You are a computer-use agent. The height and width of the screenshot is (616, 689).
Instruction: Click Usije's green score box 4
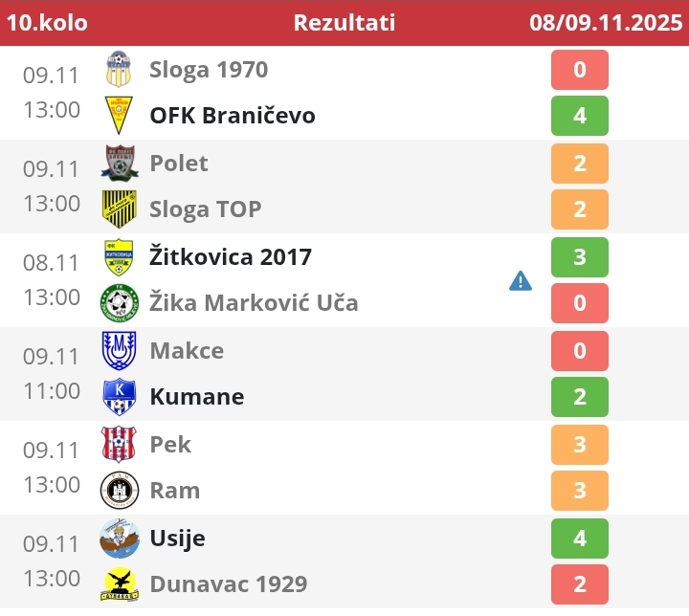coord(579,539)
